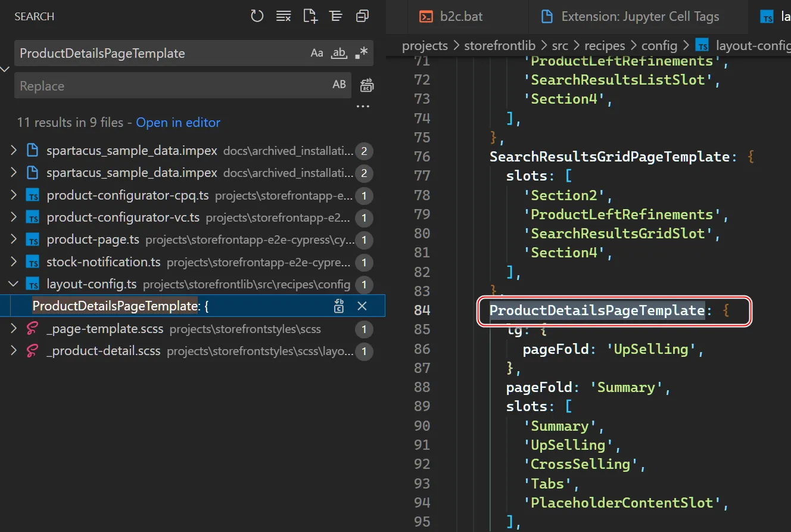Click SearchResultsGridPageTemplate on line 76

[x=609, y=157]
